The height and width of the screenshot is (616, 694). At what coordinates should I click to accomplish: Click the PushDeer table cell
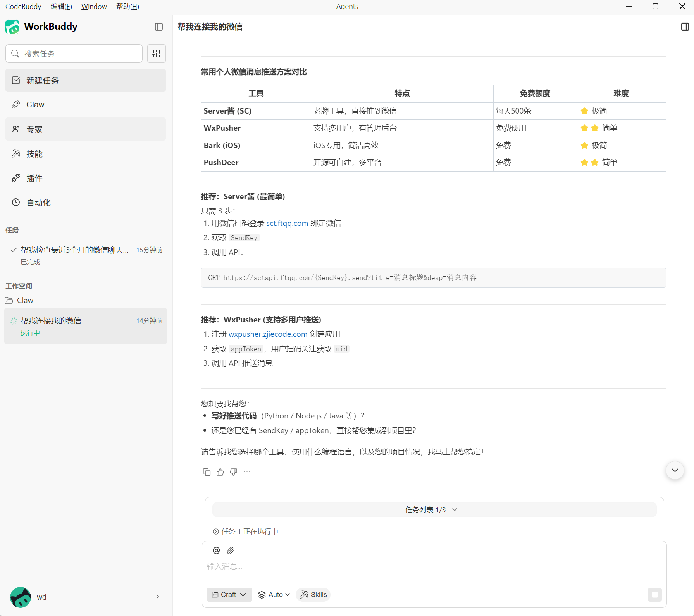(256, 163)
